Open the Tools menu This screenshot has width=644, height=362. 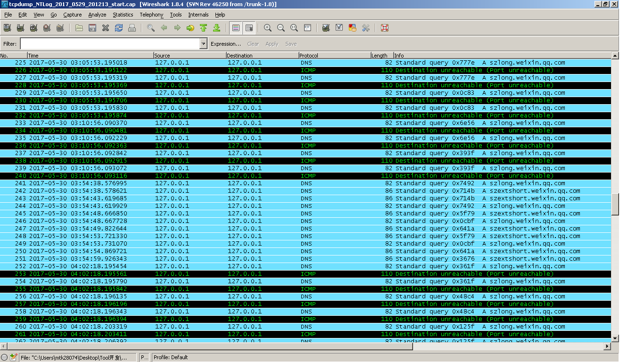tap(176, 15)
